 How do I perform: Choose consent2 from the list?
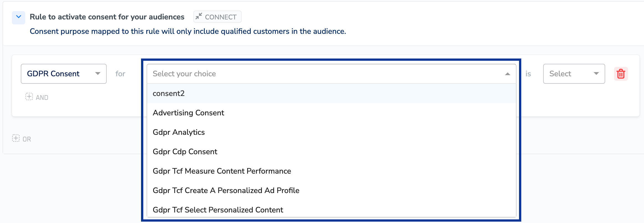click(x=168, y=93)
